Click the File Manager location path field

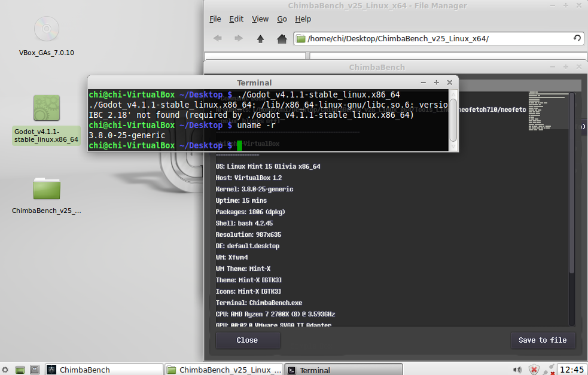pos(438,38)
